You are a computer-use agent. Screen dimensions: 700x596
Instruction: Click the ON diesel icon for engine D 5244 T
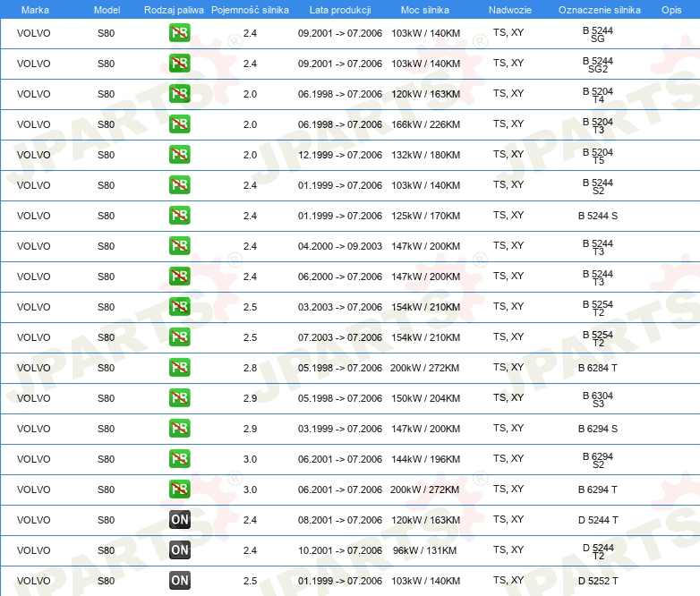[179, 521]
